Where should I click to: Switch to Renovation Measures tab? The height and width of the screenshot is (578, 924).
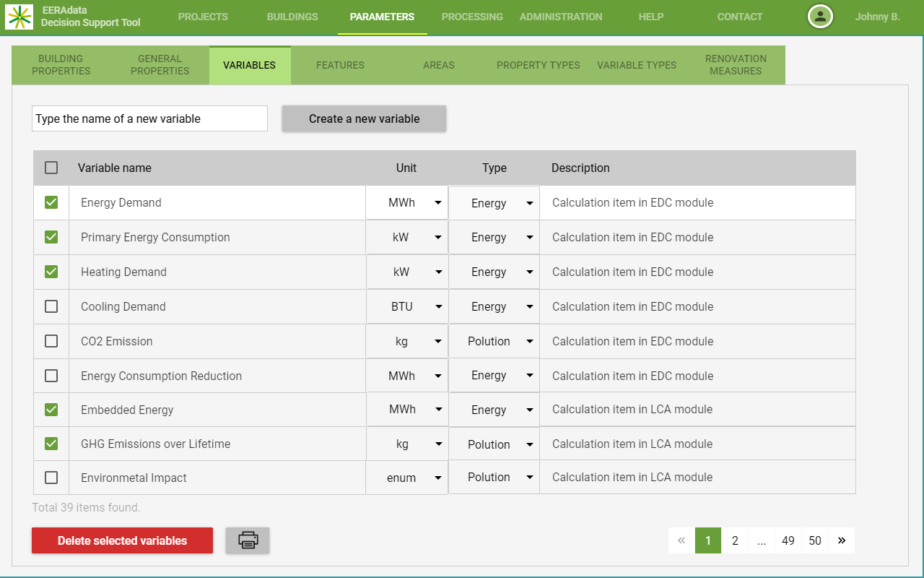point(736,65)
